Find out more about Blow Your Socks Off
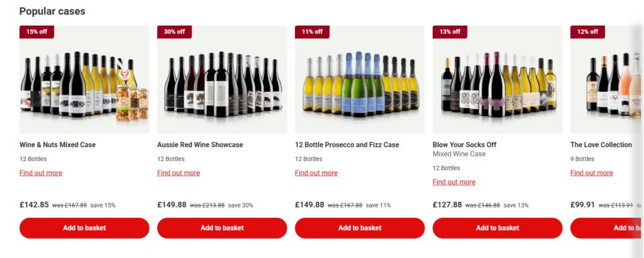Image resolution: width=644 pixels, height=258 pixels. 454,182
